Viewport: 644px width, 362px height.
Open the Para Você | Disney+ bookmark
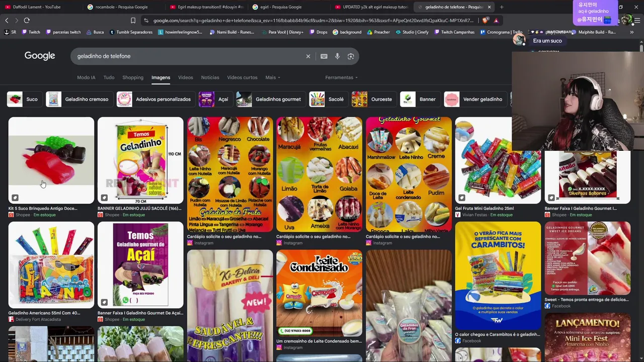click(282, 32)
